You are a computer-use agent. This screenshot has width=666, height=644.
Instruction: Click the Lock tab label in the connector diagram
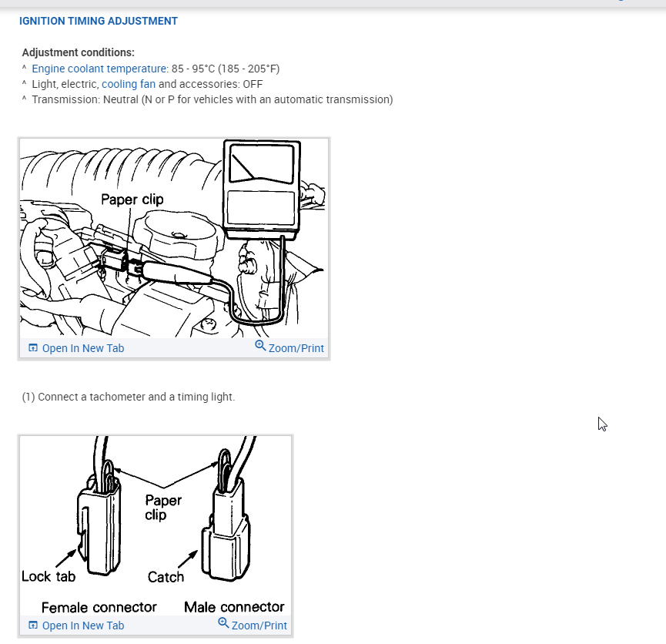coord(49,576)
